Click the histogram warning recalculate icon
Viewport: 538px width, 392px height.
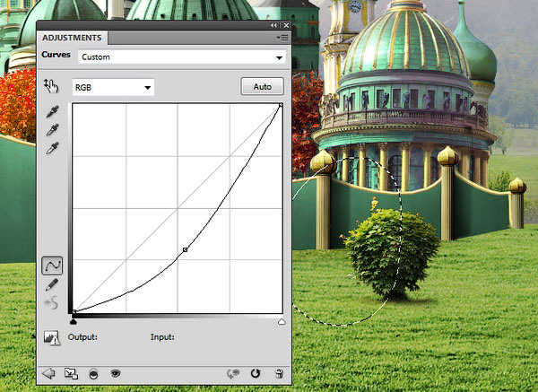point(51,338)
